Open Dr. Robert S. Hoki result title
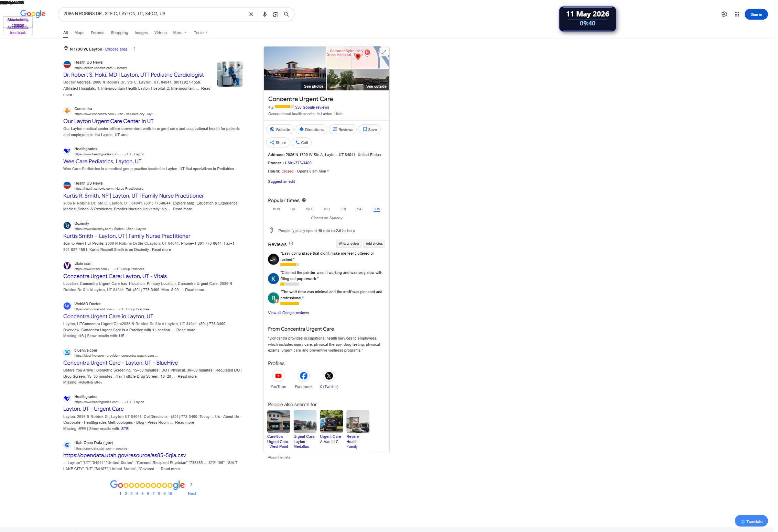Screen dimensions: 778x532 point(133,75)
